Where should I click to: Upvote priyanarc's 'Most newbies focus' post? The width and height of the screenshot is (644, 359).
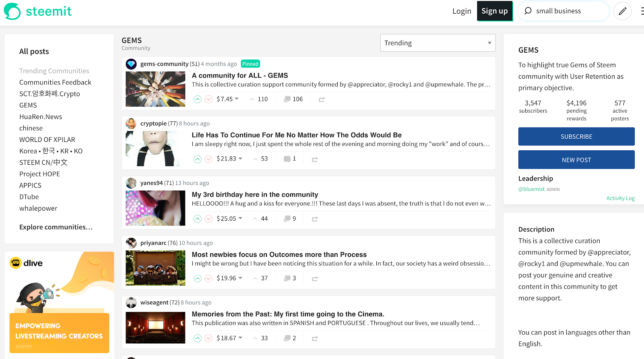[197, 278]
